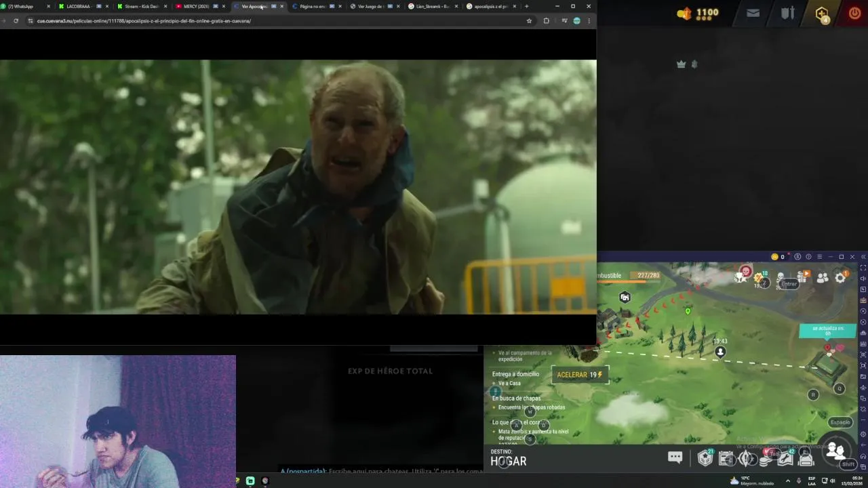Open the shield-and-sword icon in the game header
Viewport: 868px width, 488px height.
tap(787, 13)
